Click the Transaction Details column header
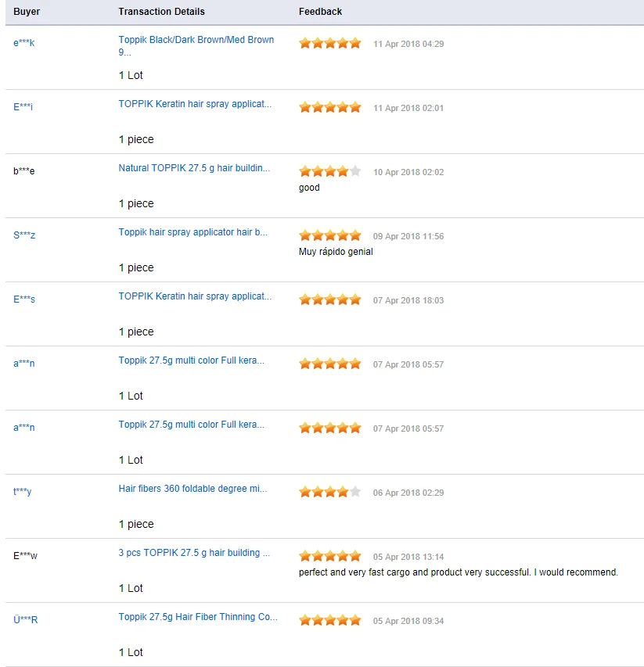644x667 pixels. click(x=161, y=12)
